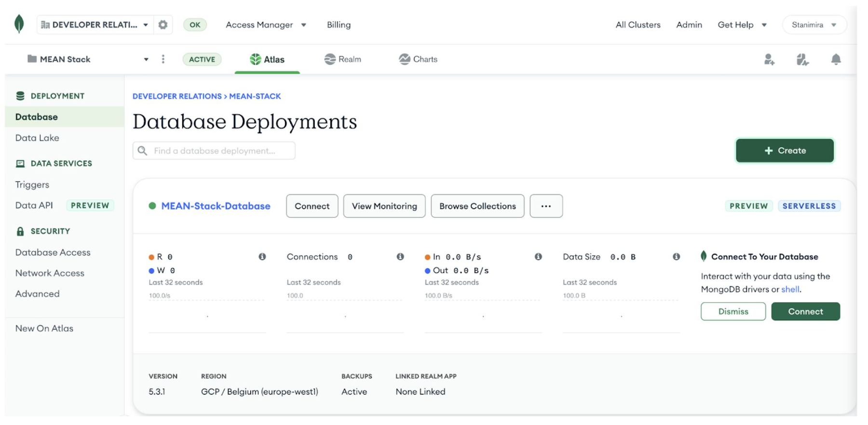Open Advanced security settings

[x=38, y=294]
